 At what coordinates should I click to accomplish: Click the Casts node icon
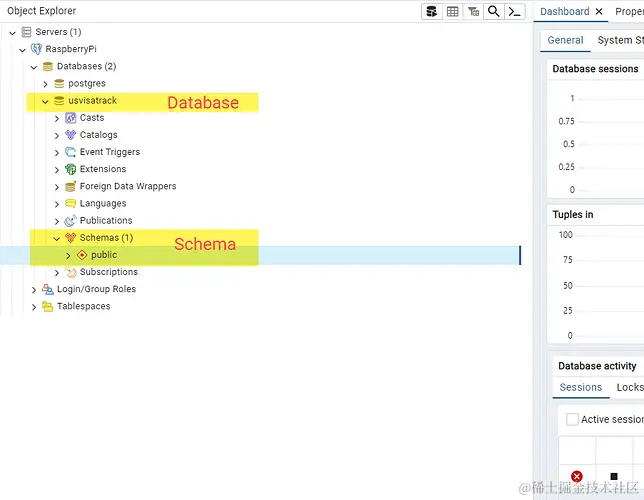point(71,118)
